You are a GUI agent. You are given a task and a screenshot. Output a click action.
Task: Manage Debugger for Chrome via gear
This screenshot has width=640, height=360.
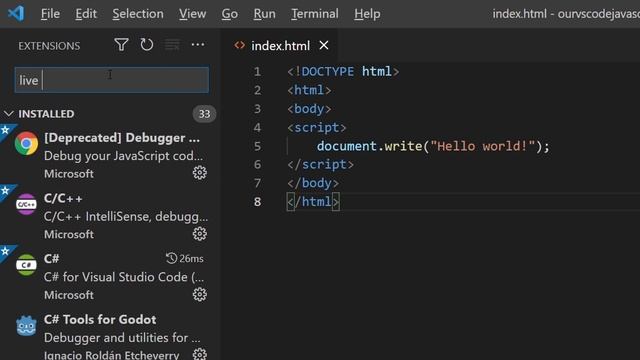coord(200,173)
